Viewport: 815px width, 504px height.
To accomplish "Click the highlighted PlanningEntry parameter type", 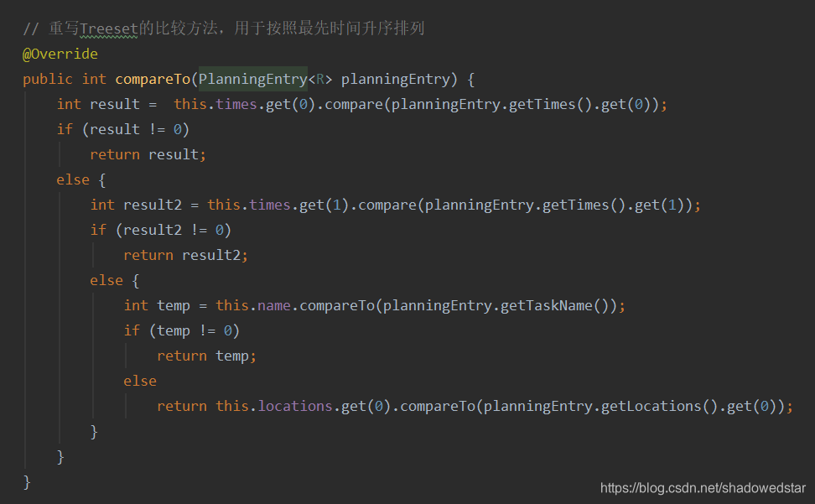I will coord(253,79).
